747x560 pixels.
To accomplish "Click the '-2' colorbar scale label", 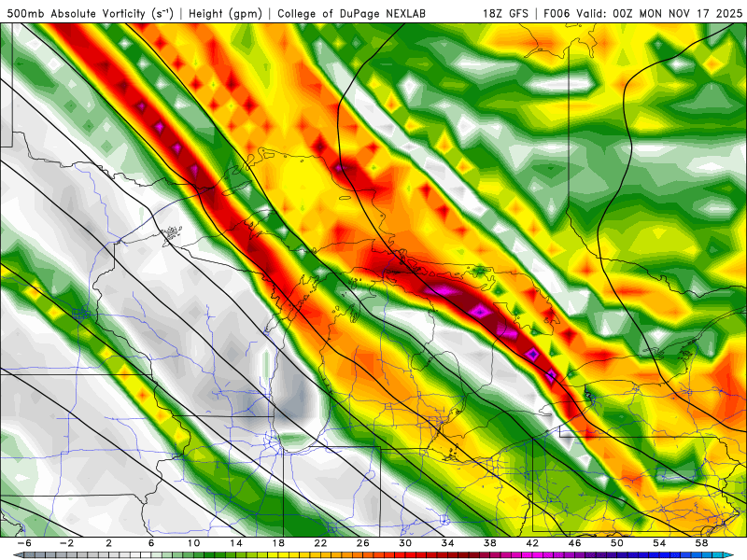I will tap(66, 543).
